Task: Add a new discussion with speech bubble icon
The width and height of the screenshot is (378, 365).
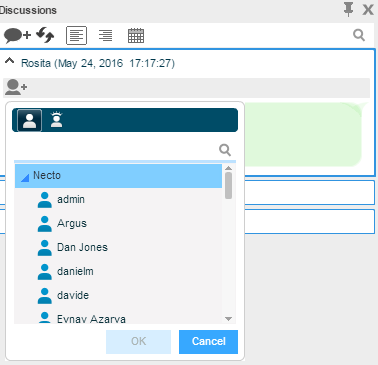Action: click(17, 35)
